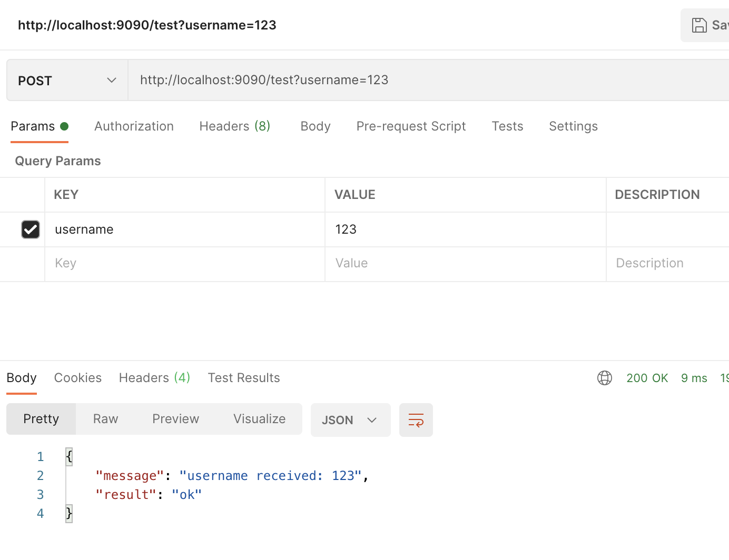Expand the request method chevron
The image size is (729, 560).
click(x=111, y=80)
